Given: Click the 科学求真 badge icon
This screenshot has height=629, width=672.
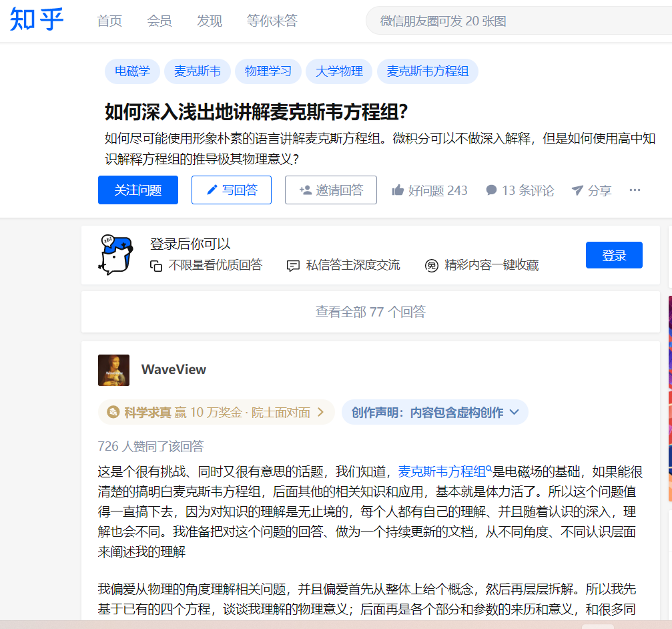Looking at the screenshot, I should [113, 413].
